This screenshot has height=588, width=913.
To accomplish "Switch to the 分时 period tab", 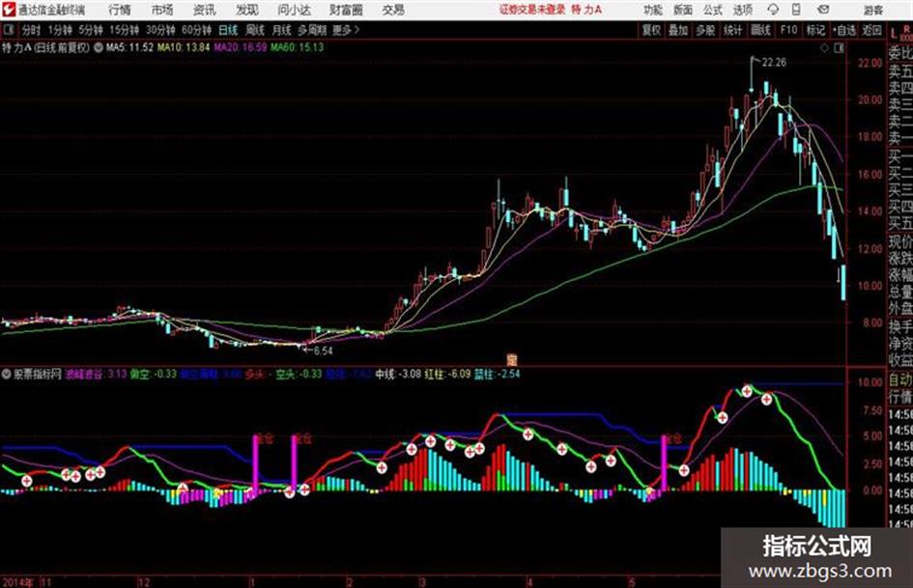I will [x=32, y=30].
